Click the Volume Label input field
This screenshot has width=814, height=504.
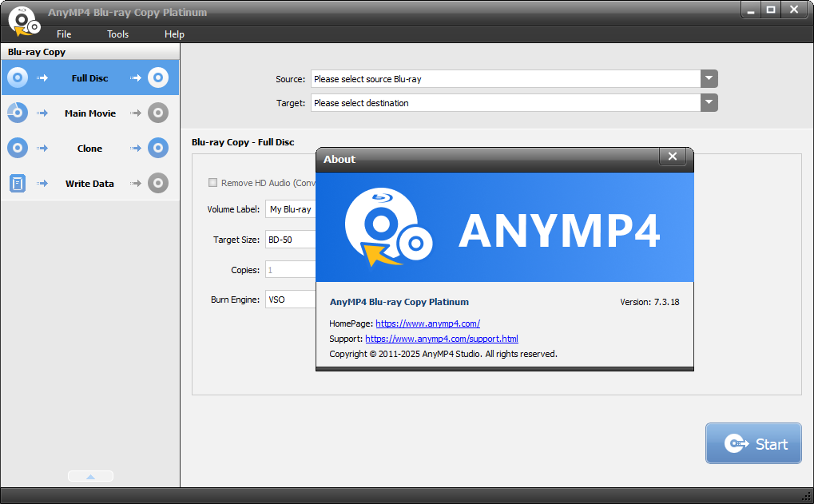pyautogui.click(x=291, y=209)
